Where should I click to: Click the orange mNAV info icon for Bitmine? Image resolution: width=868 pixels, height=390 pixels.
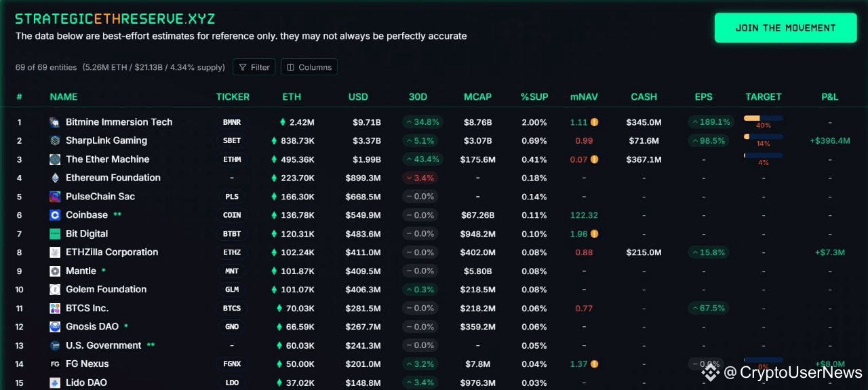pos(594,122)
